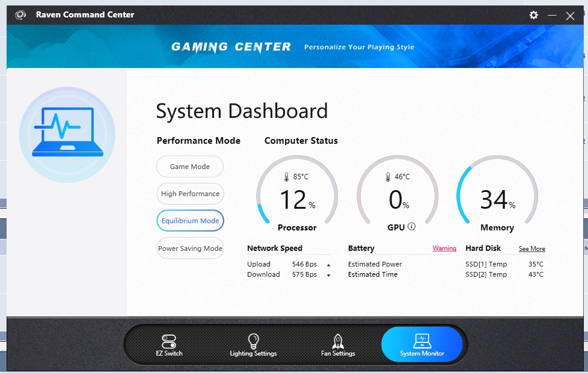Click the settings gear icon in title bar
Image resolution: width=588 pixels, height=373 pixels.
[x=533, y=15]
